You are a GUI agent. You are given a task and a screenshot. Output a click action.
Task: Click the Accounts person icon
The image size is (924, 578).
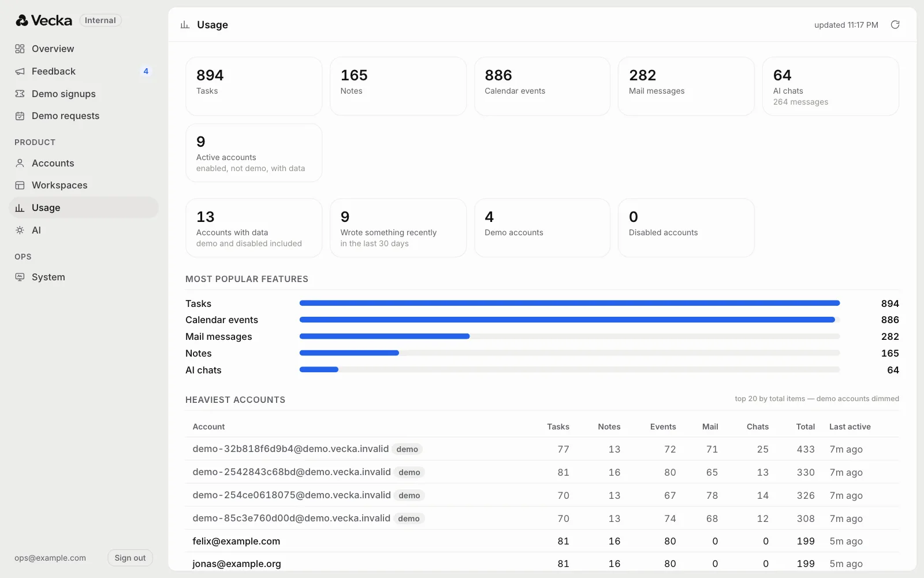pos(20,163)
